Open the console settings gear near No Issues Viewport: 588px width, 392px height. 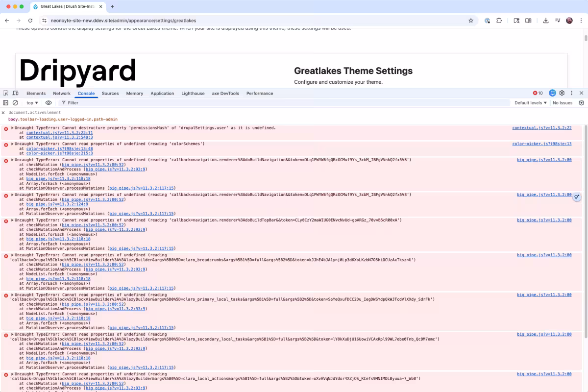coord(581,102)
